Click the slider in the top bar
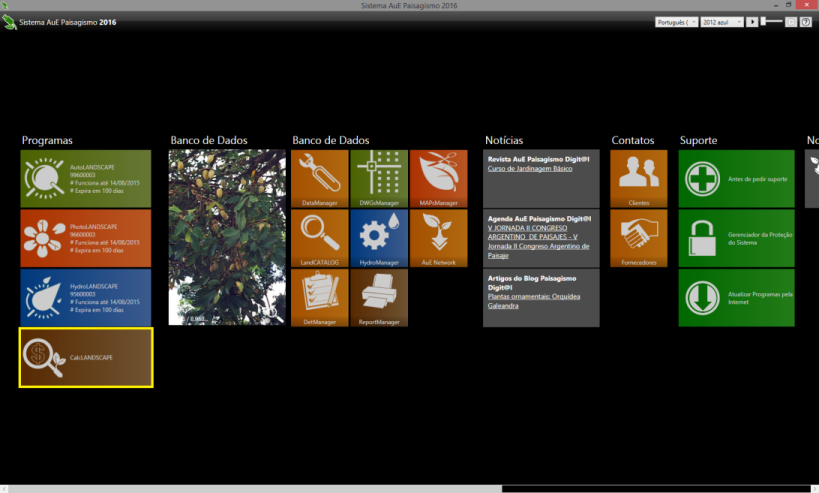Screen dimensions: 819x493 [x=771, y=21]
